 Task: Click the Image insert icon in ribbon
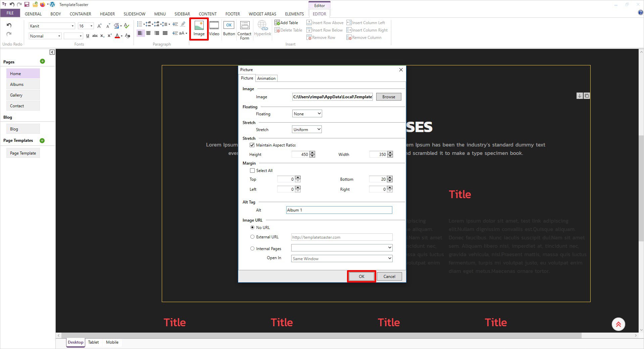coord(199,28)
